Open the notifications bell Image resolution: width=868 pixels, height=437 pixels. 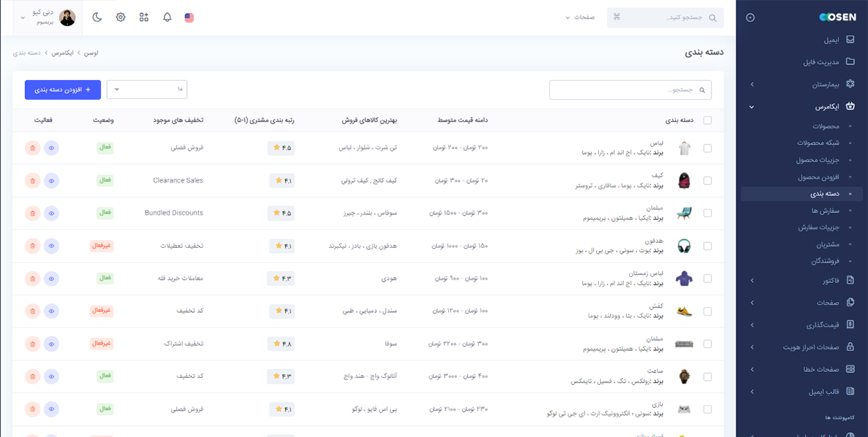click(167, 17)
